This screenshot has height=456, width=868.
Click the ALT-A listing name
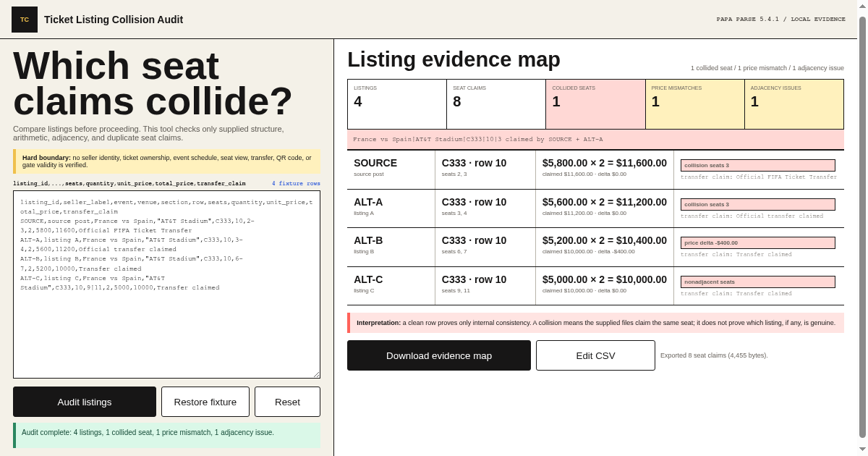(x=368, y=202)
